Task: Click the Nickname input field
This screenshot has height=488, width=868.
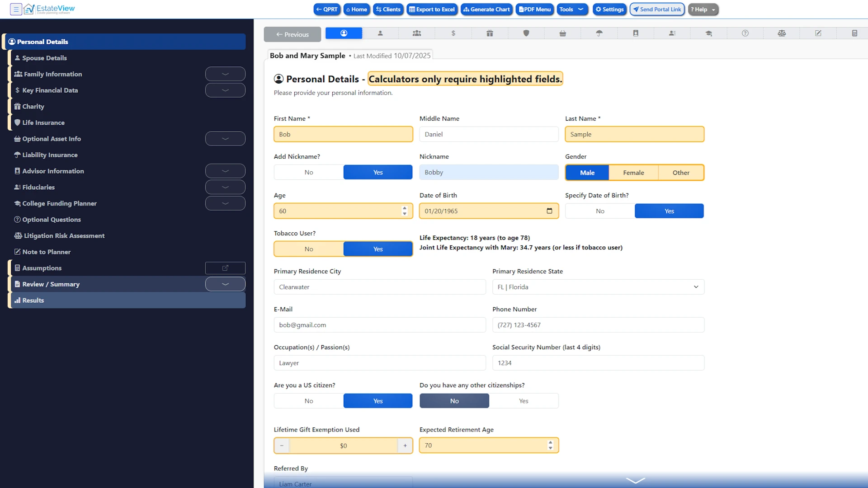Action: (489, 172)
